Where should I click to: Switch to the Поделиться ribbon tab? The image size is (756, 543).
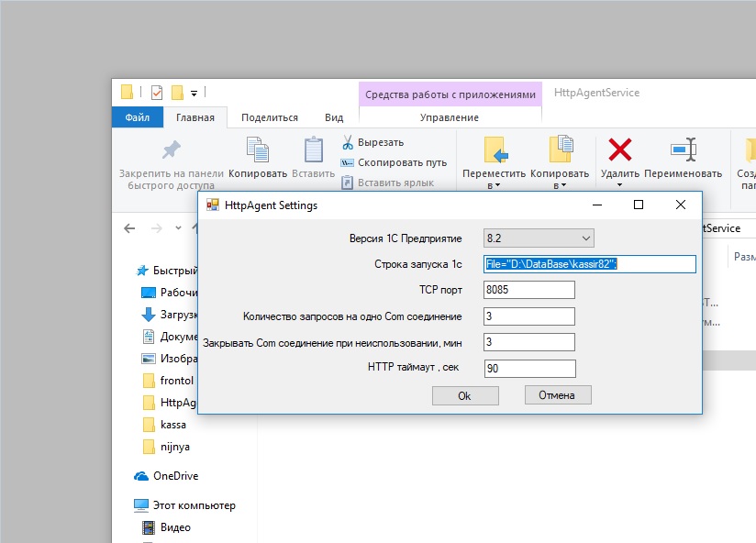click(x=269, y=117)
